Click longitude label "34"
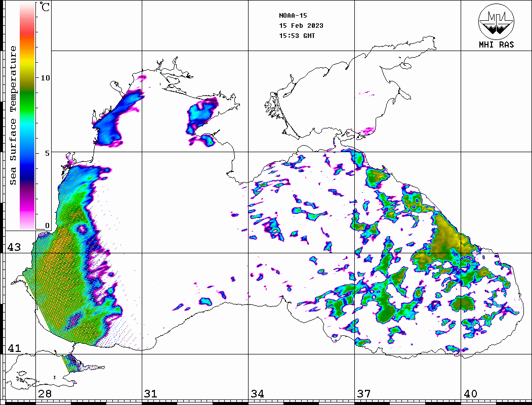The height and width of the screenshot is (405, 532). pyautogui.click(x=257, y=394)
